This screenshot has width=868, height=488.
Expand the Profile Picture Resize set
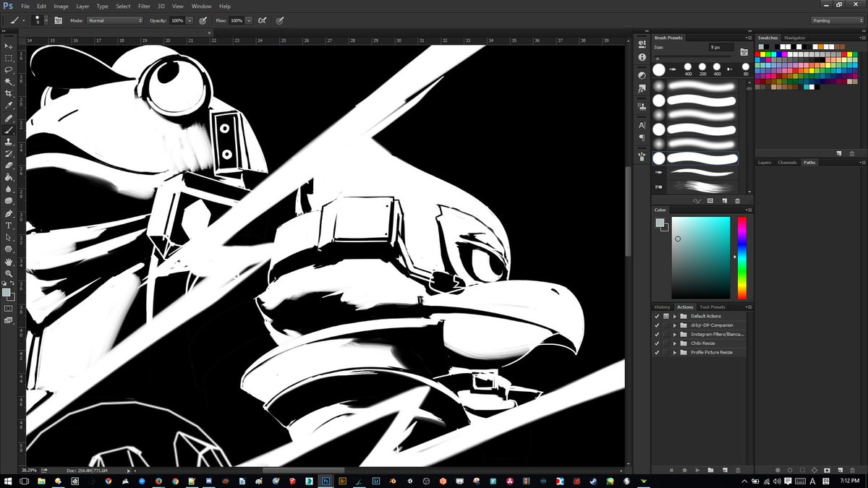click(x=675, y=352)
